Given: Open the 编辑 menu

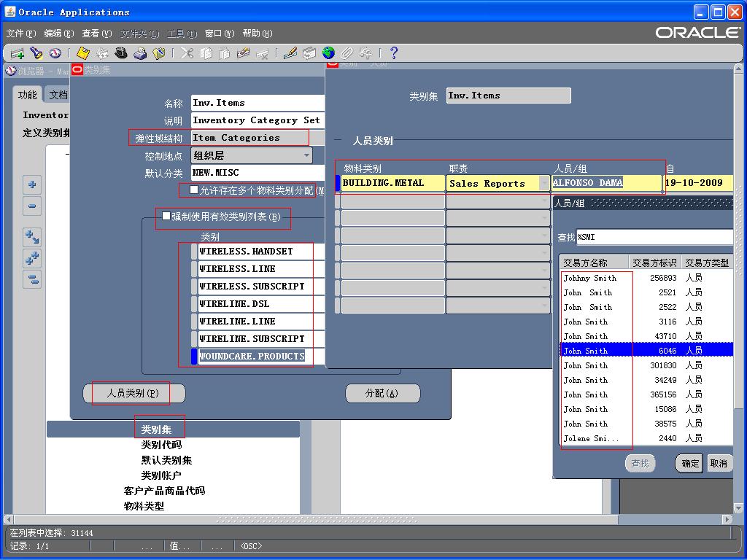Looking at the screenshot, I should coord(59,34).
